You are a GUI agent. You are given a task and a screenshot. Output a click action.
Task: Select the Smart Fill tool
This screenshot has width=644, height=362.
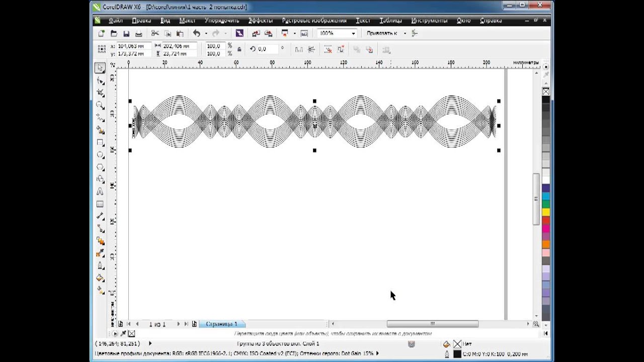[101, 130]
